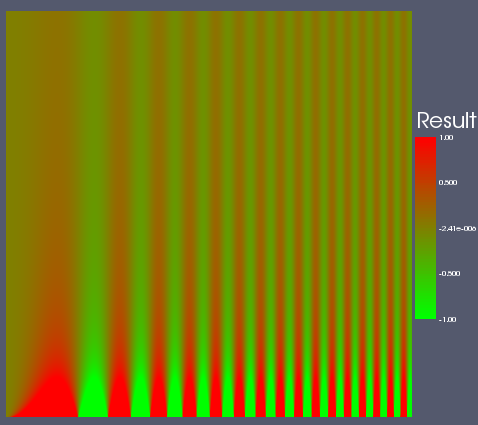Click the red-green striped rendered plot
This screenshot has height=425, width=478.
point(209,214)
